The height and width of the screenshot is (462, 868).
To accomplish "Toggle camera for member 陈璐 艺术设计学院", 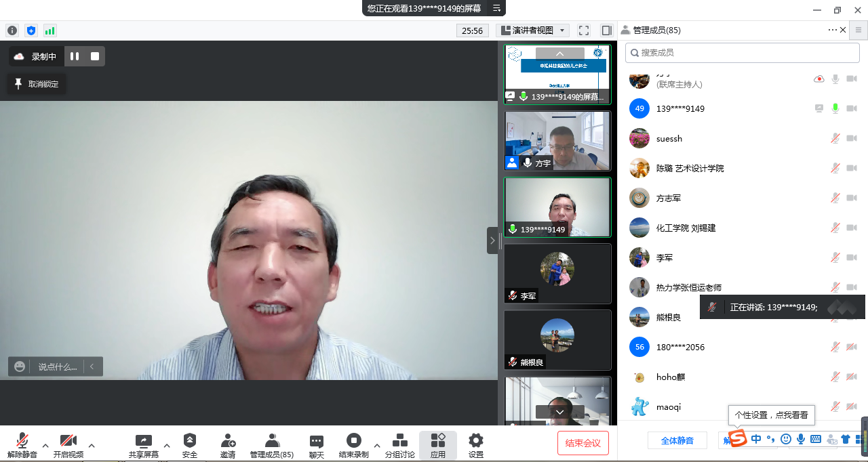I will pos(852,168).
